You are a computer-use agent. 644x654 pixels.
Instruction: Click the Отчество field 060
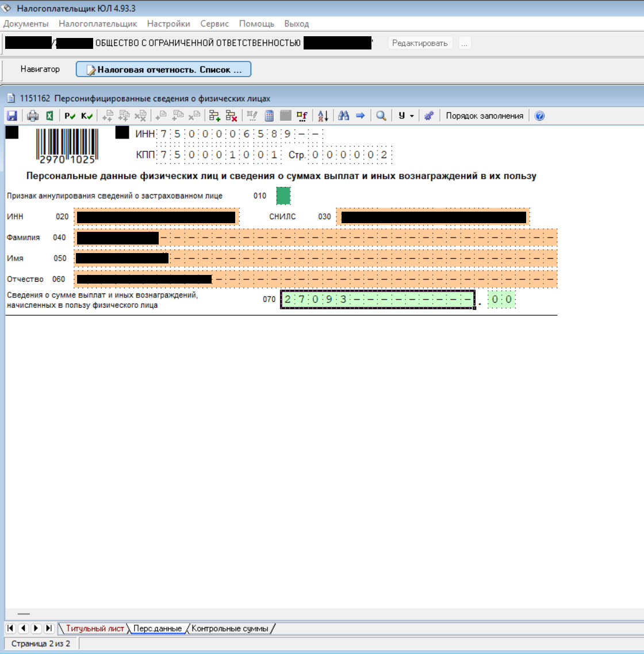pos(316,279)
